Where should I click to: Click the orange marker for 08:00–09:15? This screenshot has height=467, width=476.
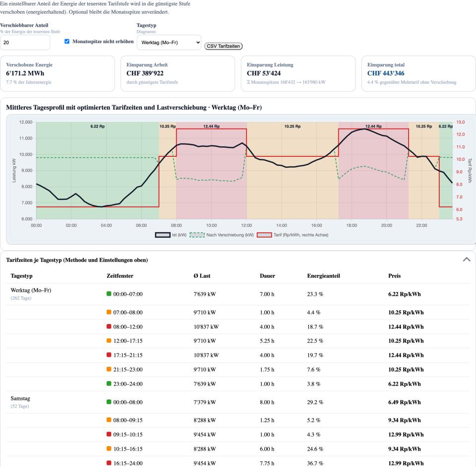pos(109,420)
